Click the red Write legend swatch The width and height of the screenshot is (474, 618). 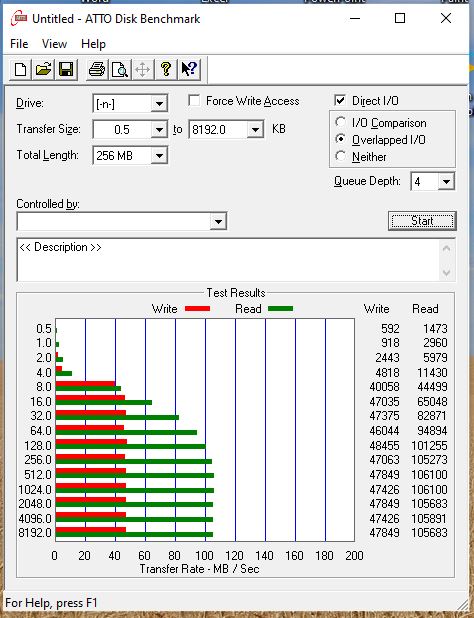(x=197, y=309)
